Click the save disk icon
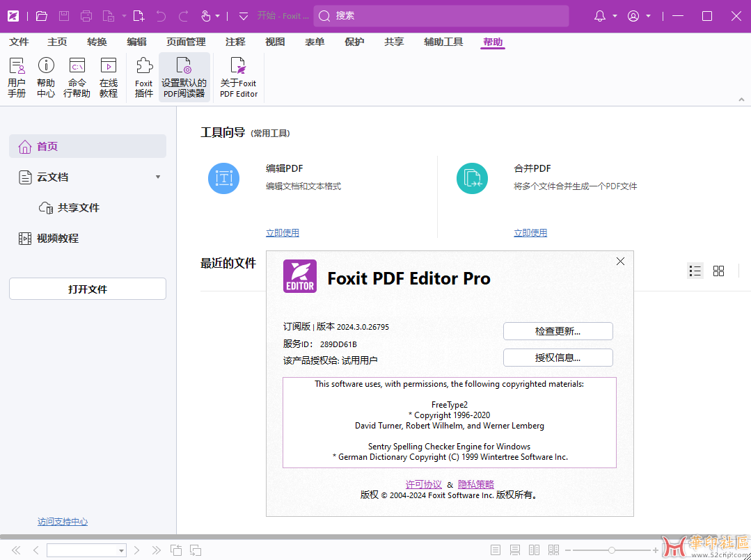 pos(64,16)
